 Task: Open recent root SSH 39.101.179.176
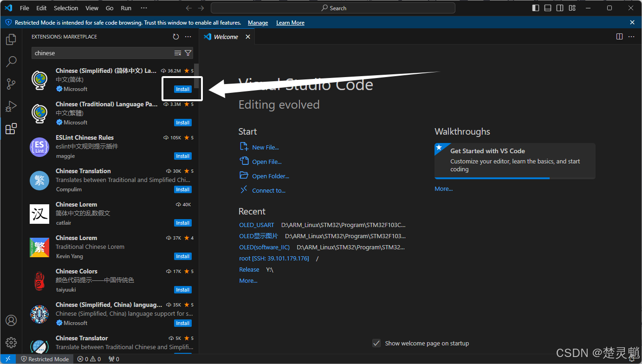[274, 258]
